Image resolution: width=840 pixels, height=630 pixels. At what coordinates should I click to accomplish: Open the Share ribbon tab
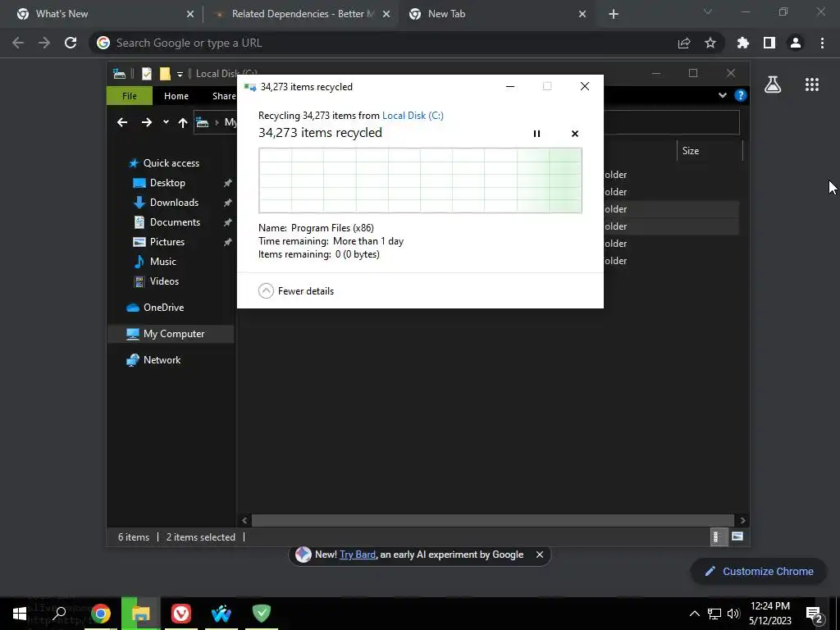pos(223,96)
